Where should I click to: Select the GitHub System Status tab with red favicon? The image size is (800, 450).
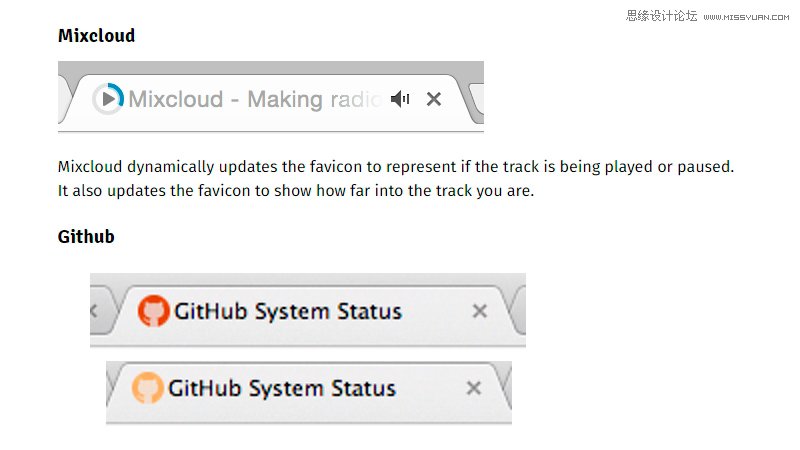[312, 311]
